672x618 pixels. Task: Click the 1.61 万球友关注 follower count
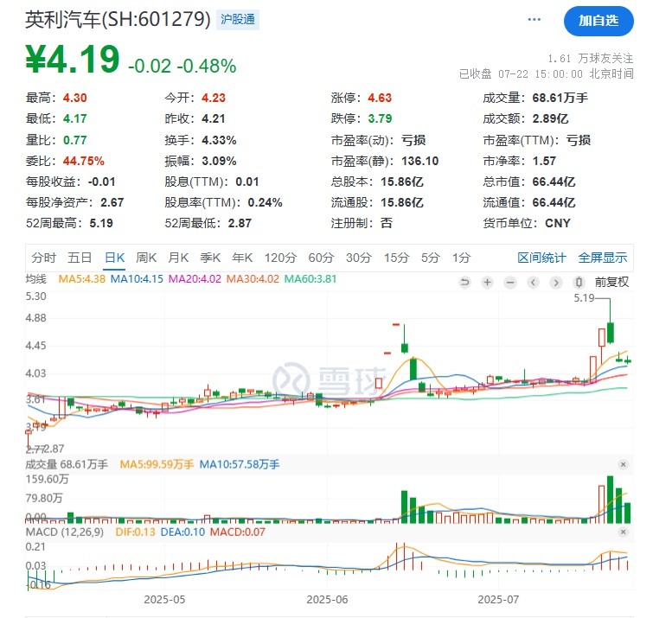tap(591, 58)
